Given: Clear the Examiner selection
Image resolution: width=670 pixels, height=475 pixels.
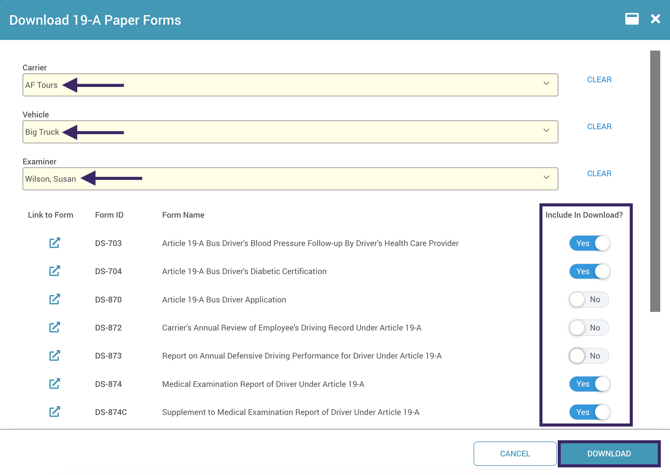Looking at the screenshot, I should coord(599,174).
